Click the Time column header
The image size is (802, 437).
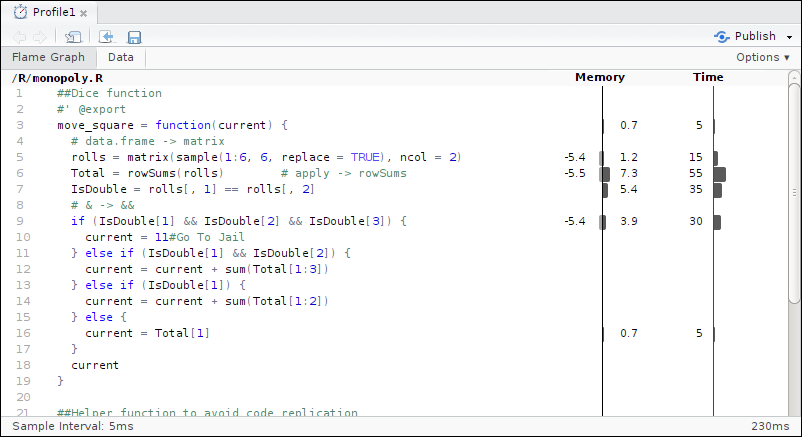coord(708,77)
